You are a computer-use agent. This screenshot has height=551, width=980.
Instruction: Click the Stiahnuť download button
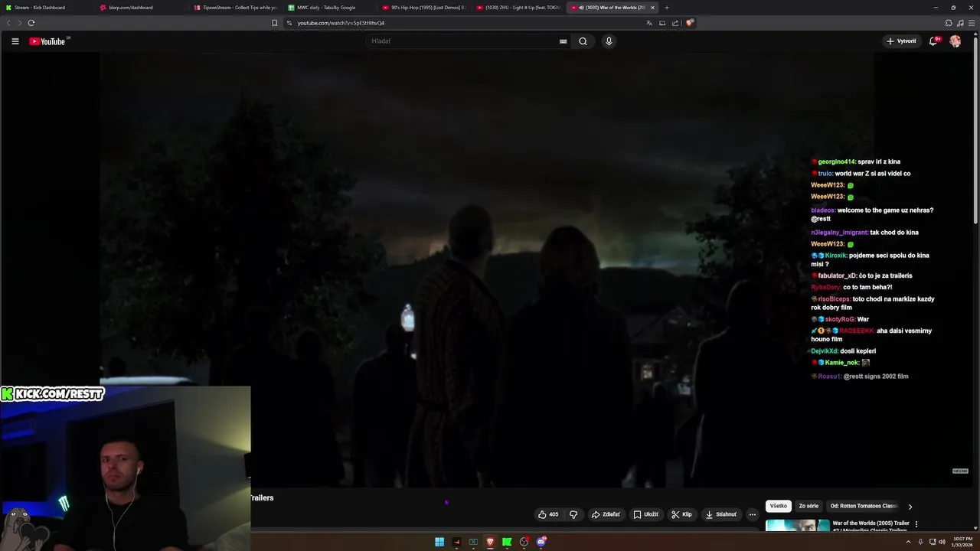[x=720, y=514]
